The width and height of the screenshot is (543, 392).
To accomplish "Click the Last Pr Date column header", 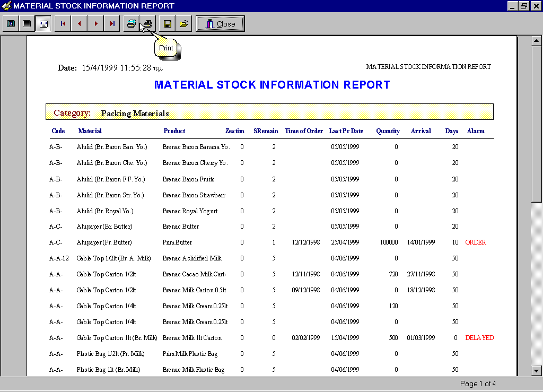I will [x=346, y=131].
